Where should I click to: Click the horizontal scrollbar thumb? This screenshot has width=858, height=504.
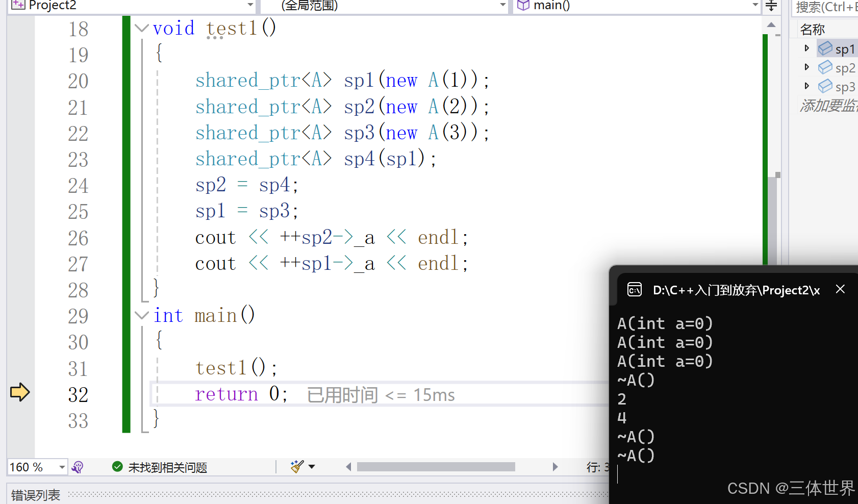(436, 467)
